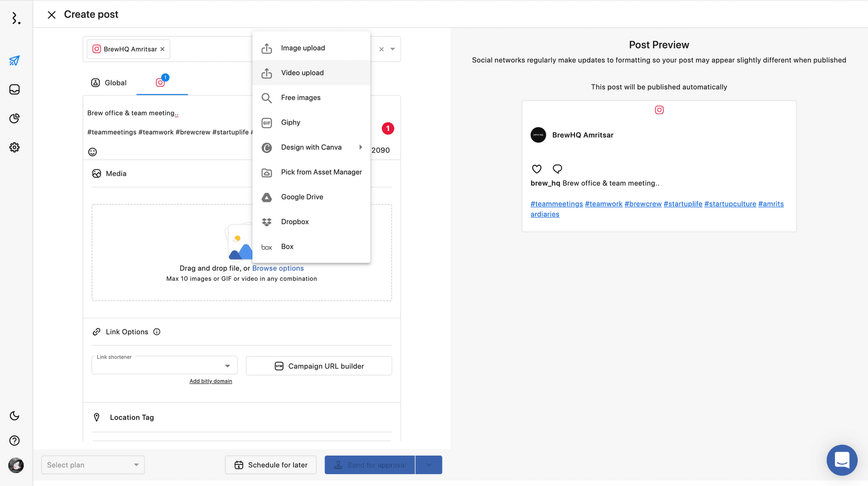
Task: Open the chat support bubble
Action: tap(841, 460)
